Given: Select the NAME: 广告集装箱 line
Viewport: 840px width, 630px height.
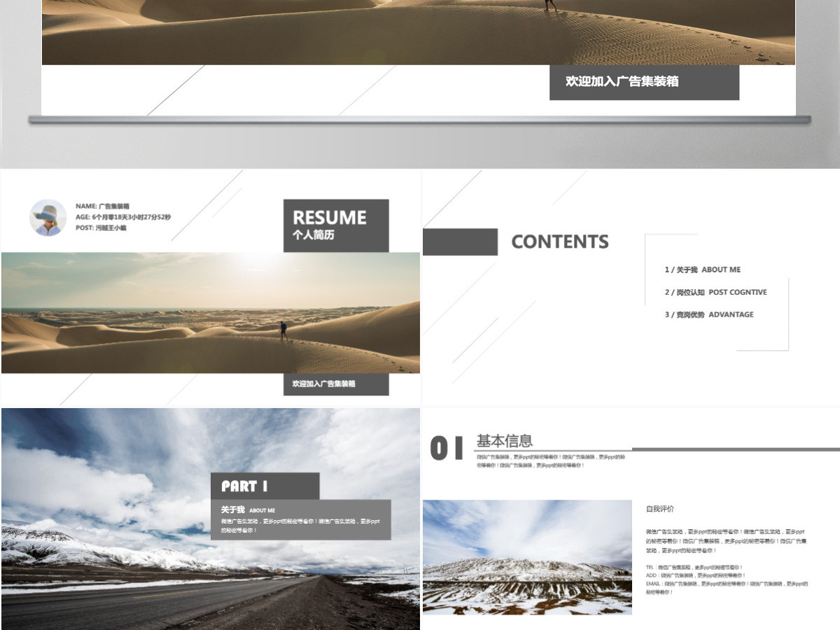Looking at the screenshot, I should 102,206.
